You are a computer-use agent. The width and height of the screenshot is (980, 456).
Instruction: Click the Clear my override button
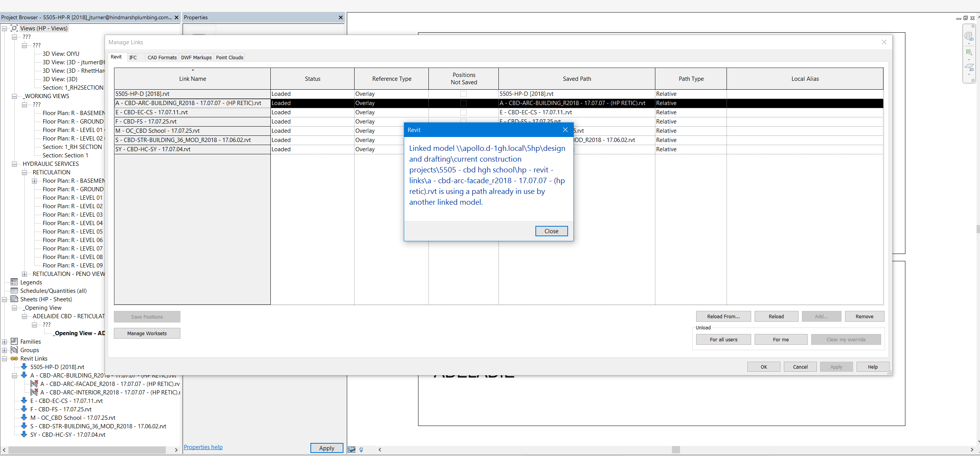coord(846,339)
